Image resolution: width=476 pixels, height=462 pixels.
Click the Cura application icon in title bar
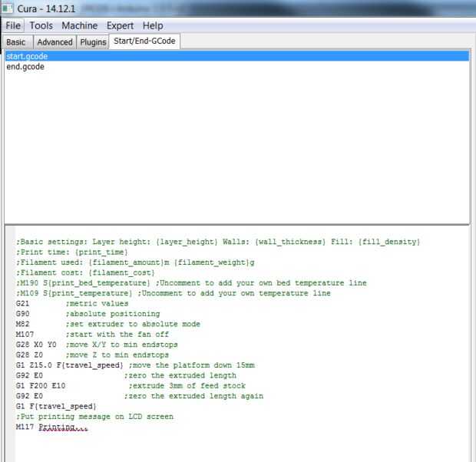tap(7, 8)
